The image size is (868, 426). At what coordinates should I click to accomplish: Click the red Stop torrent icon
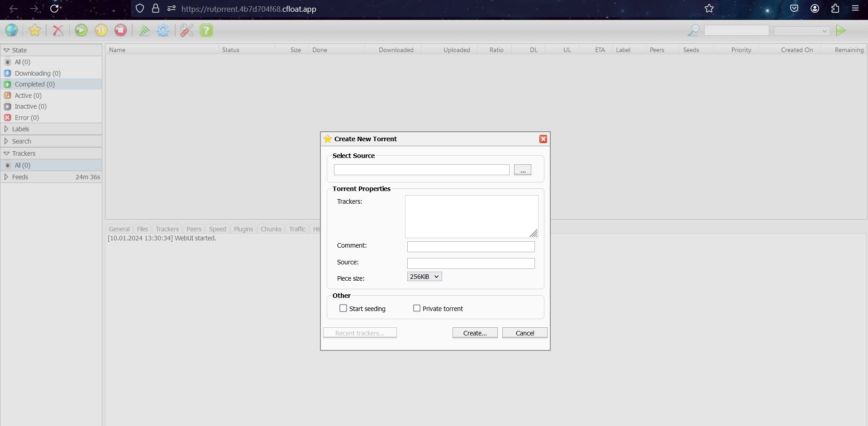pos(120,30)
